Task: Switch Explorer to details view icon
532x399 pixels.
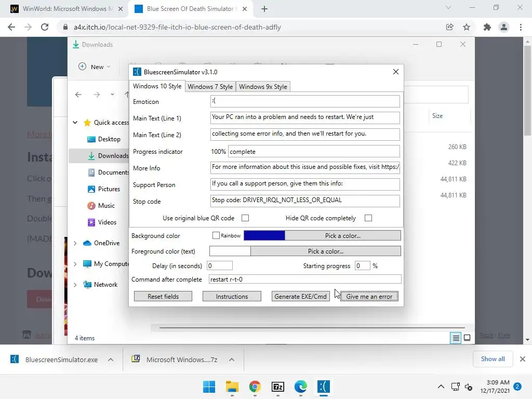Action: tap(456, 338)
